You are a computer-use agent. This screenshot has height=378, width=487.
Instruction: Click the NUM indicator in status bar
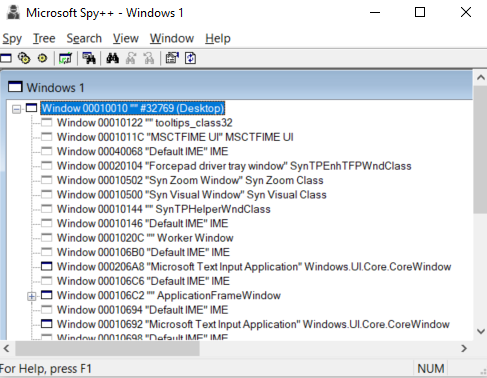click(x=430, y=369)
